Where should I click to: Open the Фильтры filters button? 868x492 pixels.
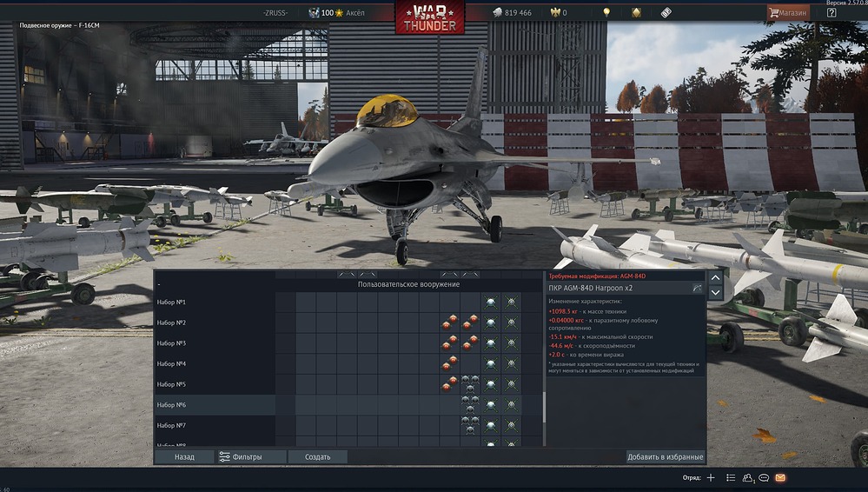pos(251,456)
